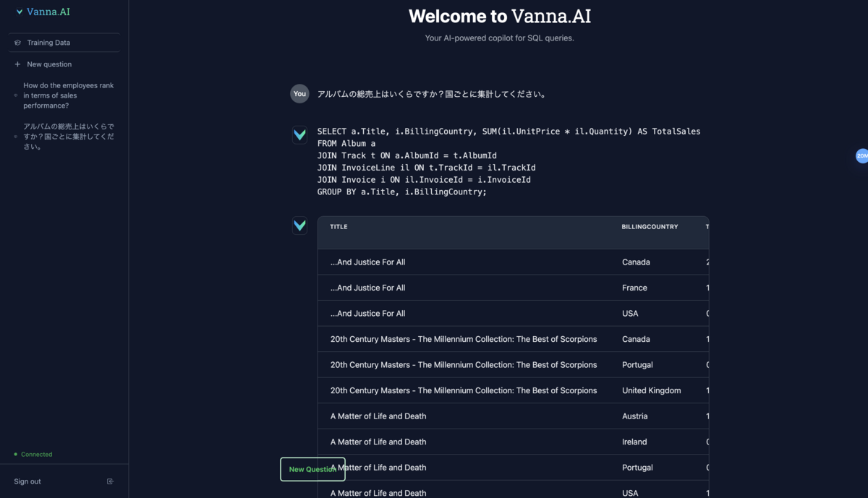Click Scorpions album title in Canada row
This screenshot has width=868, height=498.
point(464,339)
